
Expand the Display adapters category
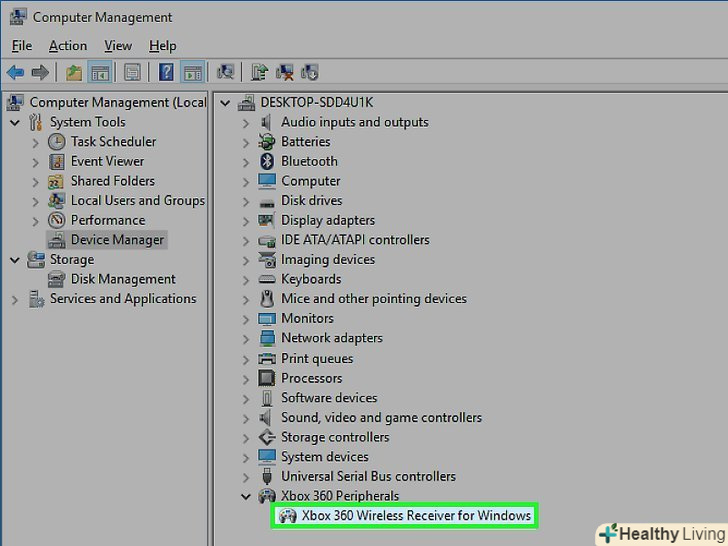(x=246, y=221)
